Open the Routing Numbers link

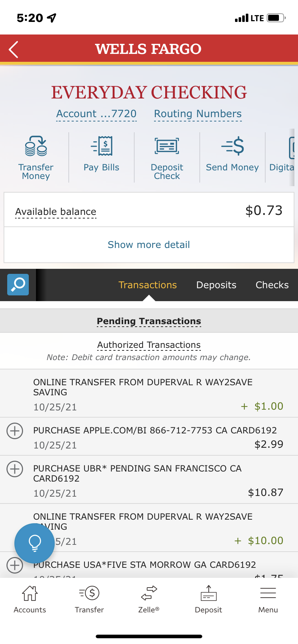198,114
